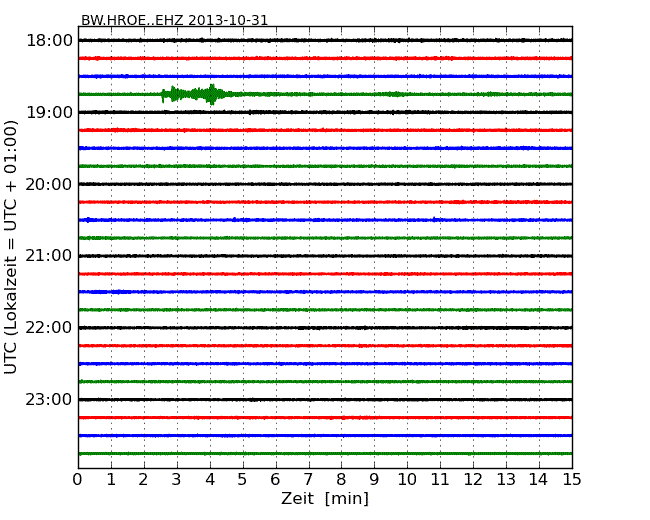The height and width of the screenshot is (520, 650).
Task: Click the x-axis tick label 5
Action: [243, 480]
